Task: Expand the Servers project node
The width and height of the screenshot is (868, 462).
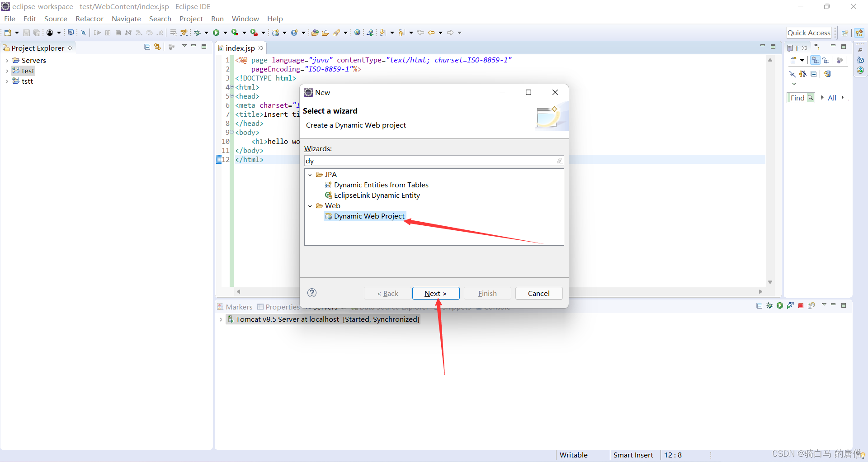Action: [6, 61]
